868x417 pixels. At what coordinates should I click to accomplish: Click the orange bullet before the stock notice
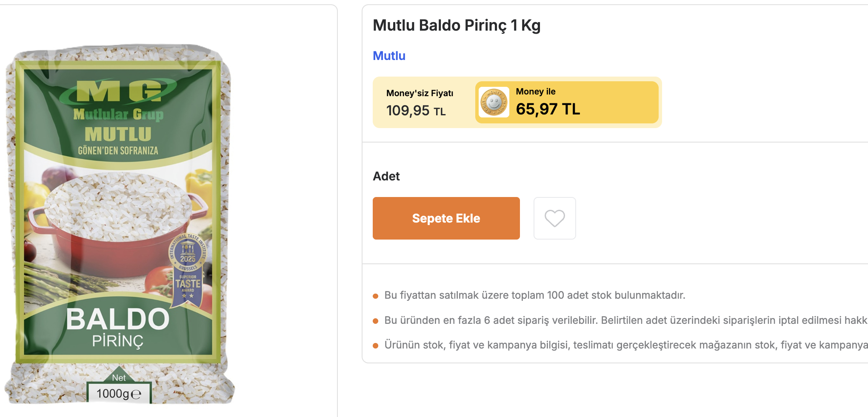pyautogui.click(x=375, y=296)
